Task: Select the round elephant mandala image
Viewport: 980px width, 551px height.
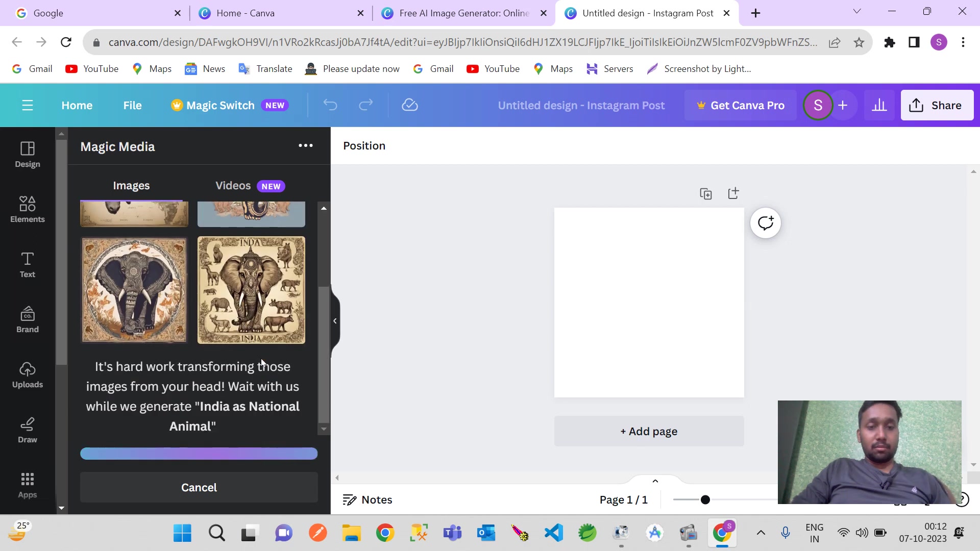Action: (x=134, y=290)
